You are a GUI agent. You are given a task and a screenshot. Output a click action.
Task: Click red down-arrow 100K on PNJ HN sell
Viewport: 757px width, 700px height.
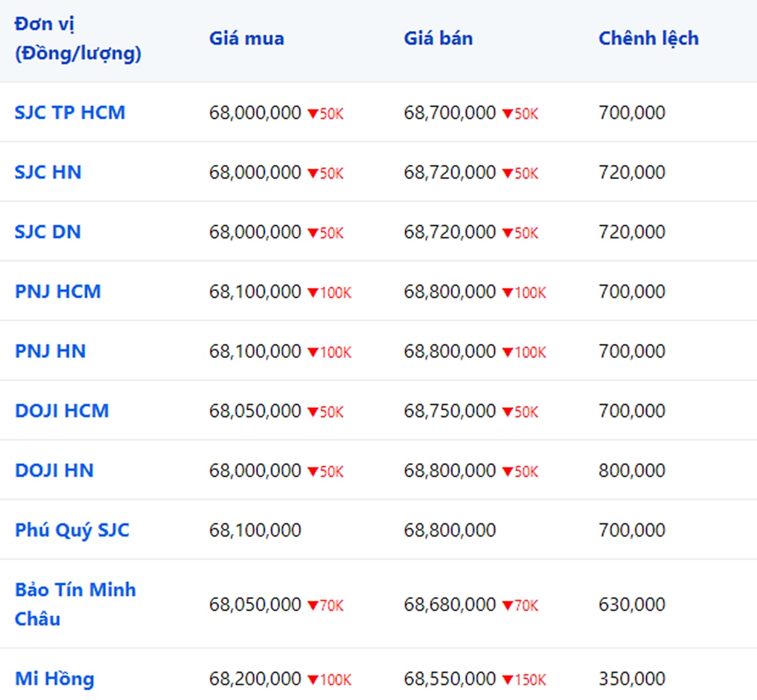pos(524,352)
